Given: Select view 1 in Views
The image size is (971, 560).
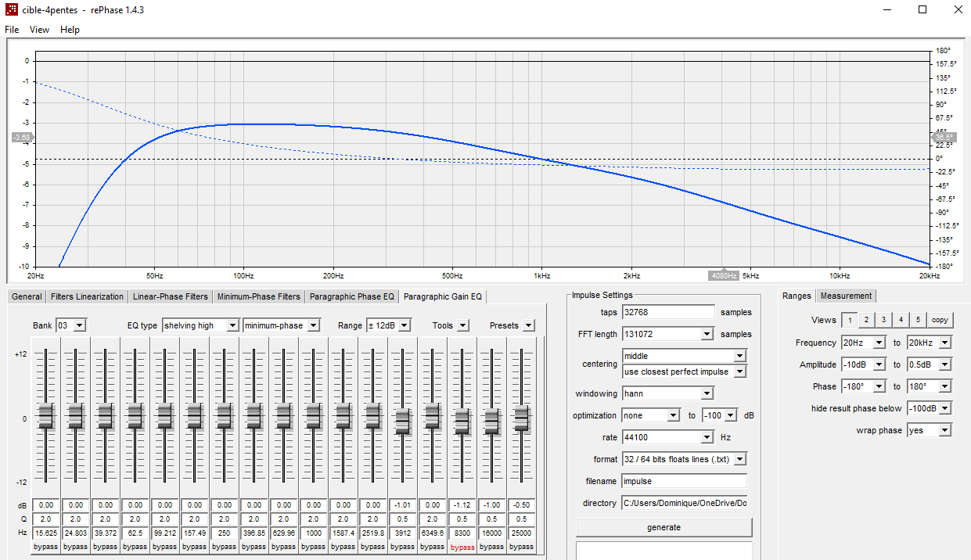Looking at the screenshot, I should click(849, 320).
